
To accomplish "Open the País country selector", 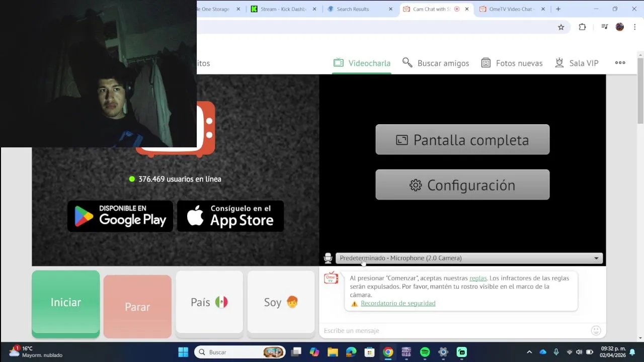I will click(209, 302).
